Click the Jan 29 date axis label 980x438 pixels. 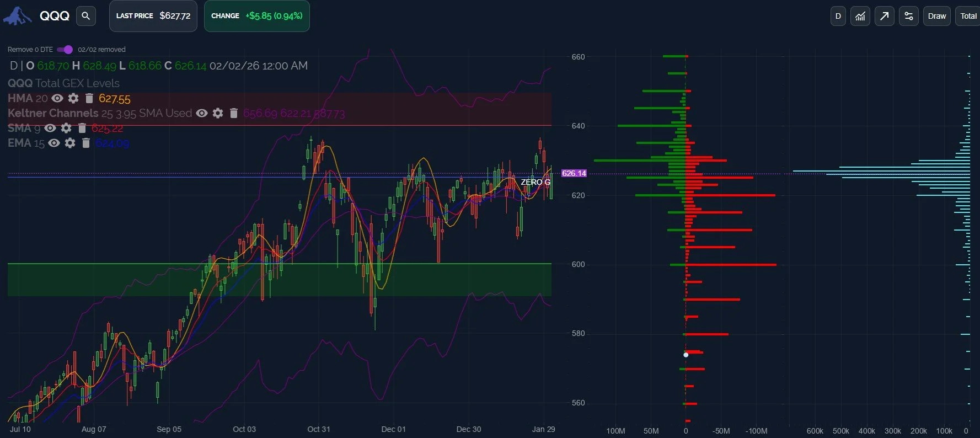544,429
